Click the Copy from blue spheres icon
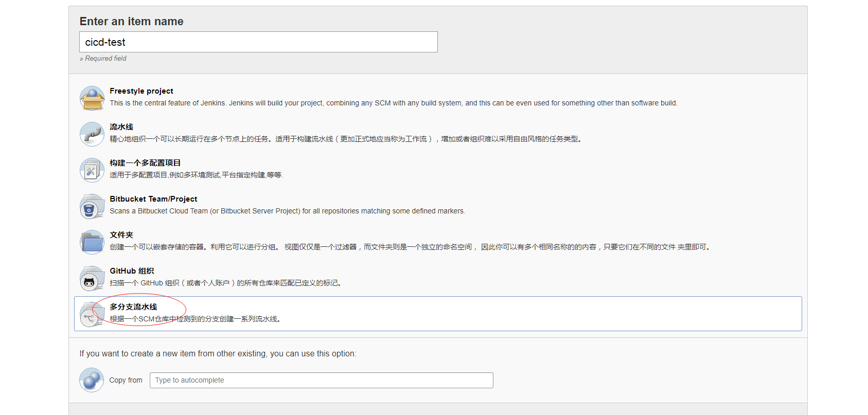The height and width of the screenshot is (415, 868). pyautogui.click(x=92, y=380)
